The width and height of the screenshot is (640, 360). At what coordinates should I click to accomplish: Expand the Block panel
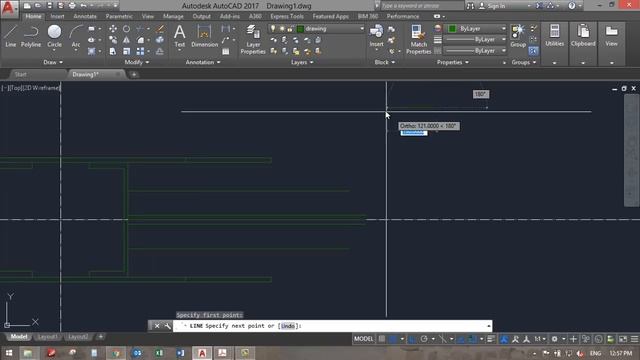384,62
